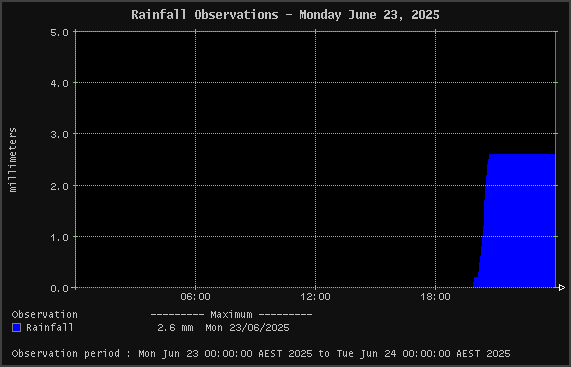
Task: Click the 1.0 y-axis value label
Action: click(59, 237)
